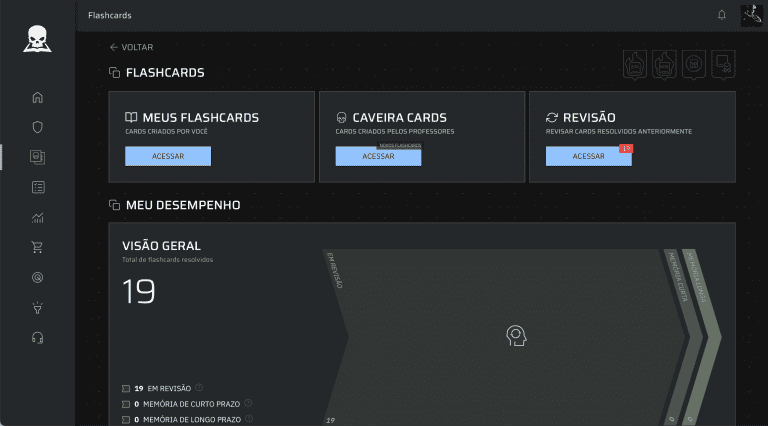Open notifications bell
The width and height of the screenshot is (768, 426).
click(722, 15)
